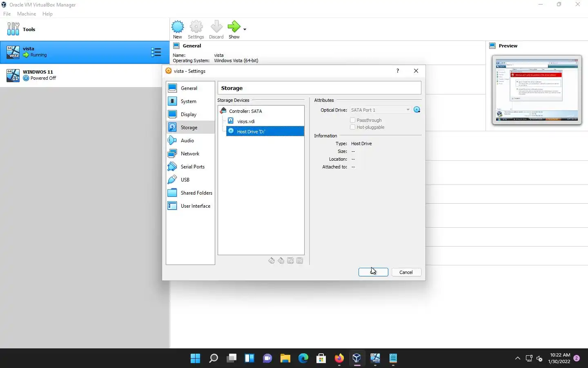Click the OK button under the cursor
Image resolution: width=588 pixels, height=368 pixels.
click(373, 272)
